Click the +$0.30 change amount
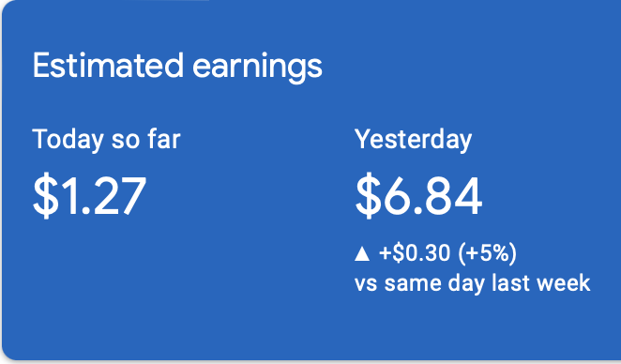The height and width of the screenshot is (364, 621). point(415,253)
